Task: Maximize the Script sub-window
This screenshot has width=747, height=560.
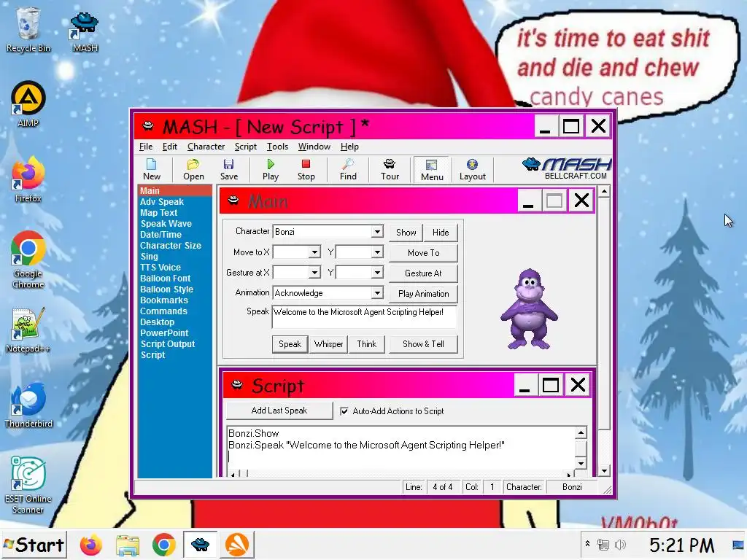Action: 551,385
